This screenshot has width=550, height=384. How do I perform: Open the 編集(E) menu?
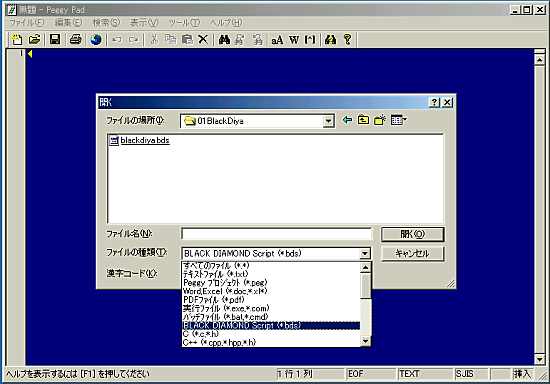pos(68,23)
